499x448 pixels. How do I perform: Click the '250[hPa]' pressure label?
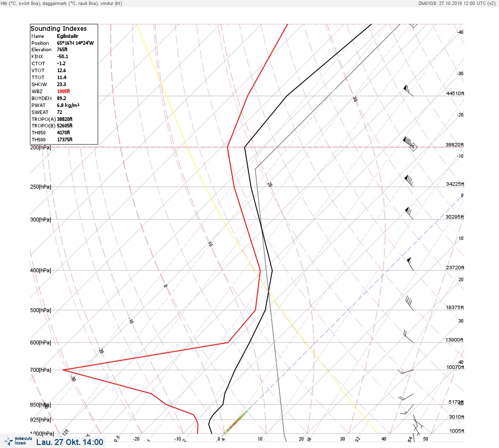click(x=40, y=187)
